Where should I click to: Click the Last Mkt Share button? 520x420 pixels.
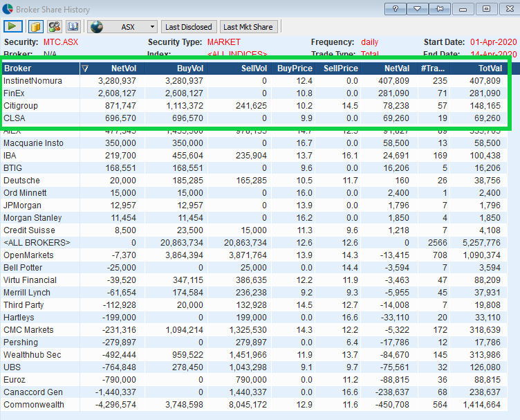[x=248, y=27]
